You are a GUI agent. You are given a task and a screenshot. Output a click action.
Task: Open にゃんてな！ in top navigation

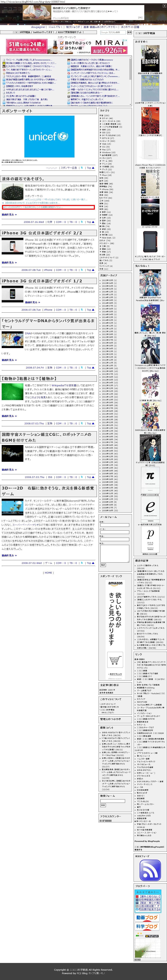coord(56,27)
